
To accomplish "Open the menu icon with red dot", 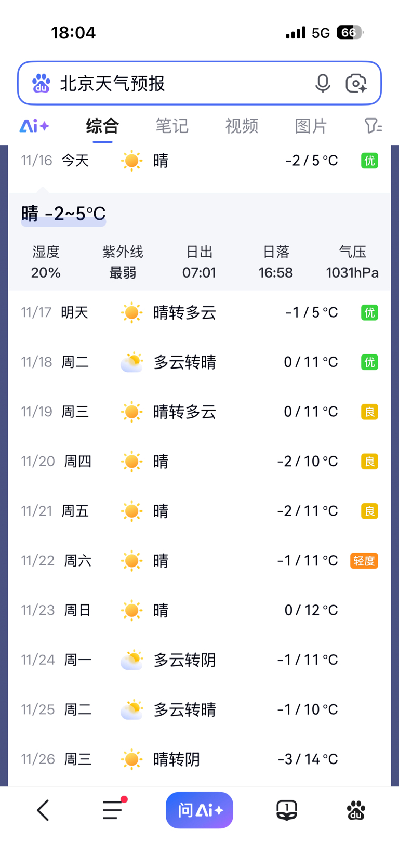I will 113,810.
